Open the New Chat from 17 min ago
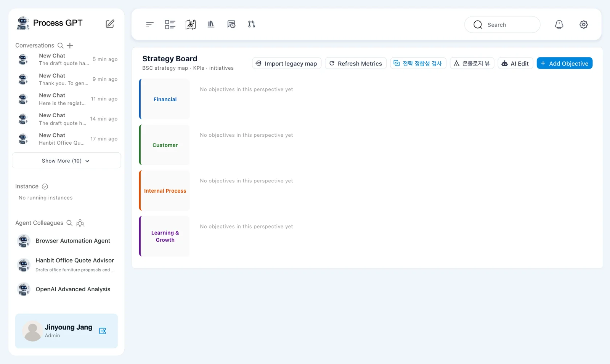Image resolution: width=610 pixels, height=364 pixels. [66, 139]
